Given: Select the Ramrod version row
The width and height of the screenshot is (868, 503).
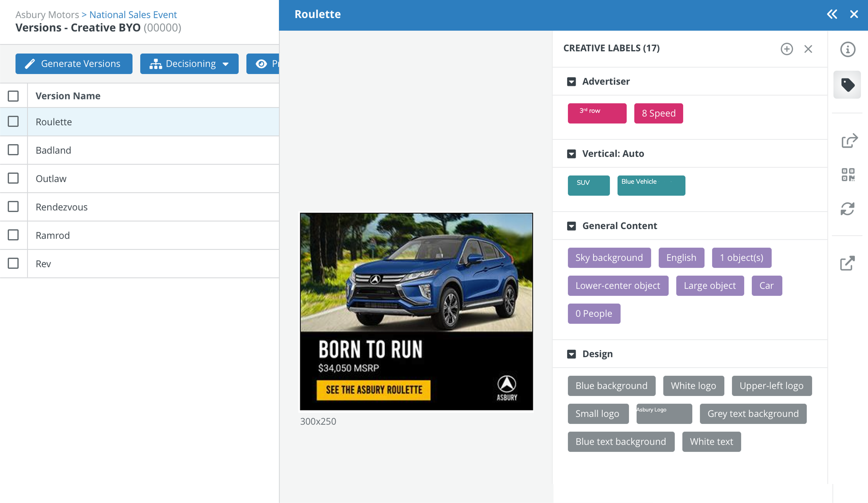Looking at the screenshot, I should (139, 235).
